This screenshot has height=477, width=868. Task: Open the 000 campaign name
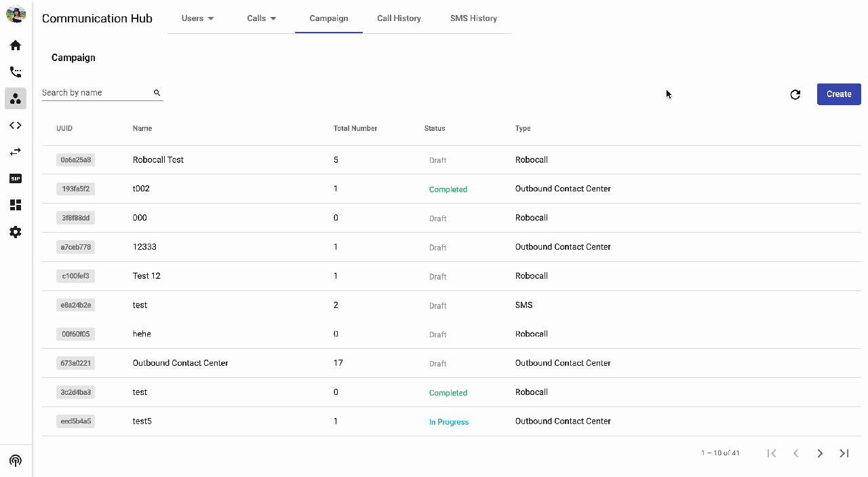click(x=140, y=218)
